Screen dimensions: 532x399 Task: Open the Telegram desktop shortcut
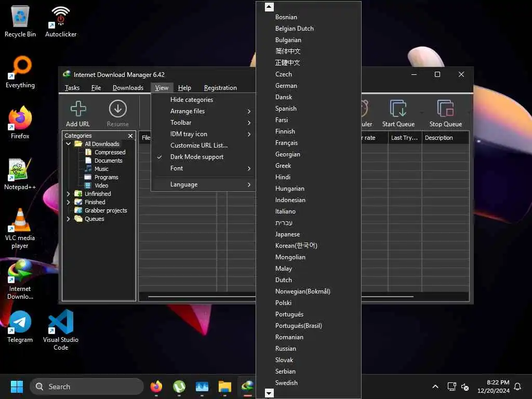point(20,327)
